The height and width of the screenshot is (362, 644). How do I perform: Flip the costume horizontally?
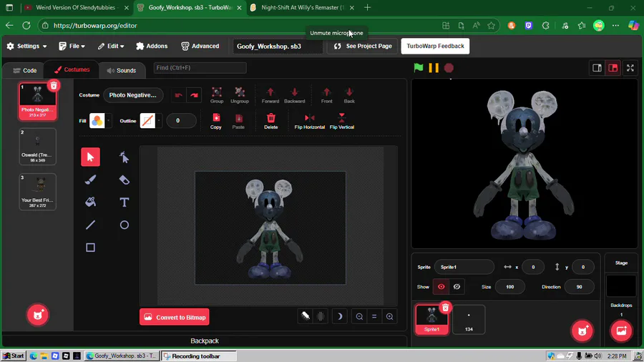pos(309,121)
